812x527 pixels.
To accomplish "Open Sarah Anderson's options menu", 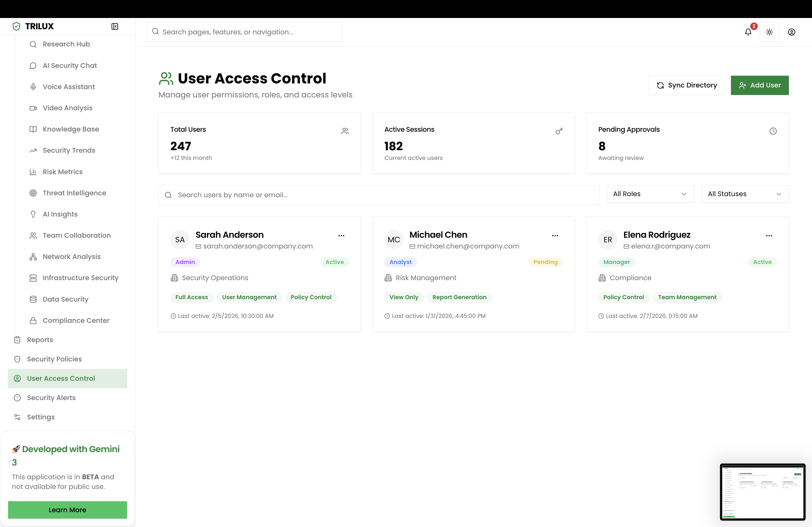I will 341,236.
